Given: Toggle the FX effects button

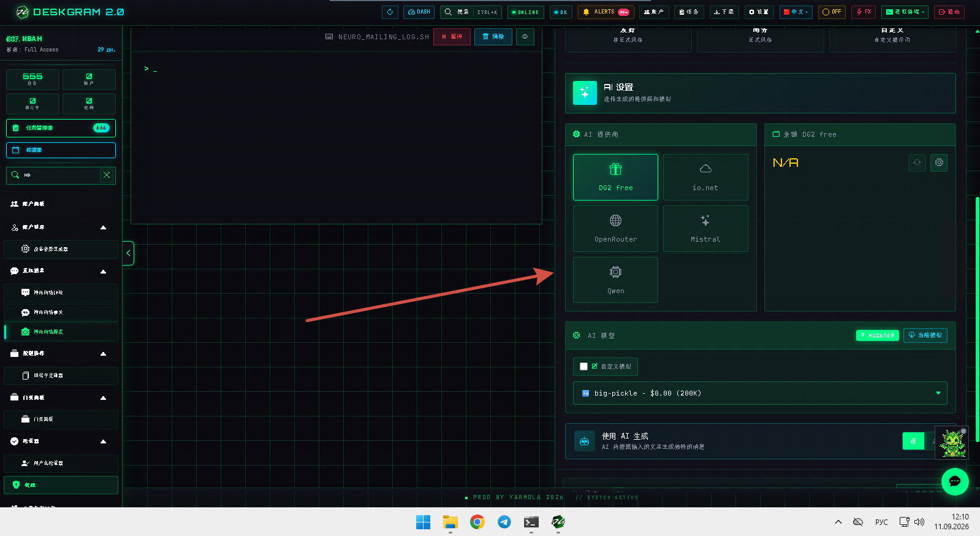Looking at the screenshot, I should click(x=864, y=12).
